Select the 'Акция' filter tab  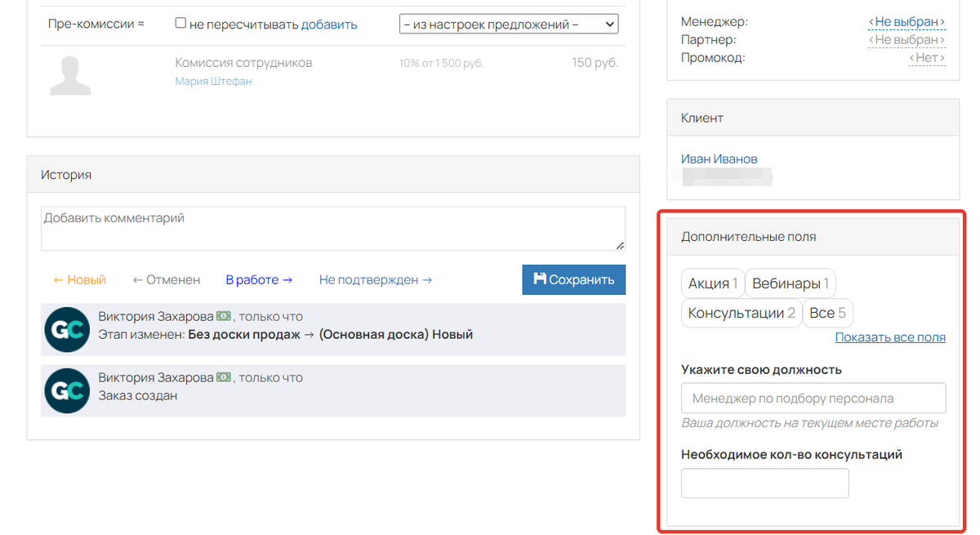tap(712, 283)
